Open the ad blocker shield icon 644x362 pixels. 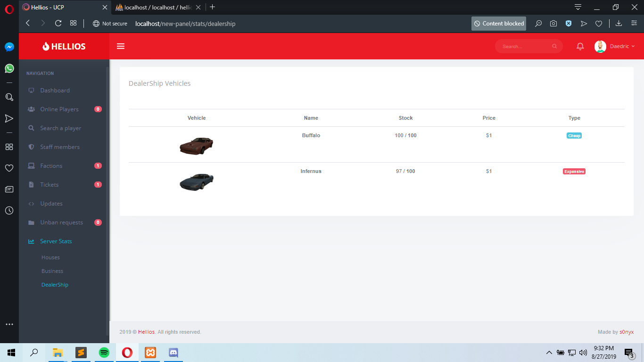569,24
